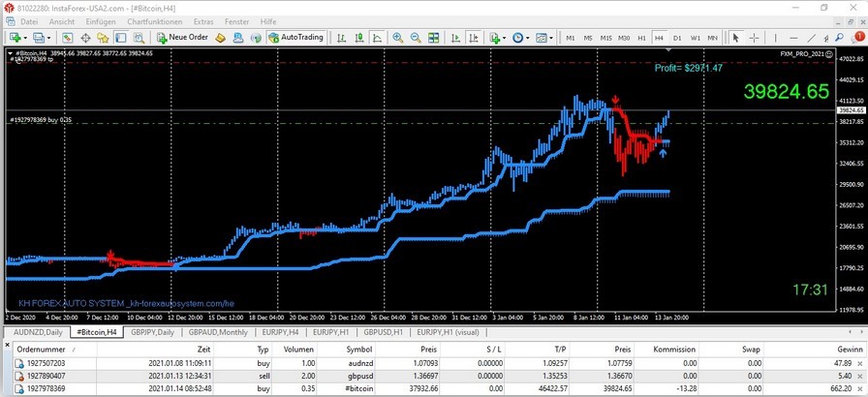868x397 pixels.
Task: Close the audnzd order with its x
Action: [859, 363]
